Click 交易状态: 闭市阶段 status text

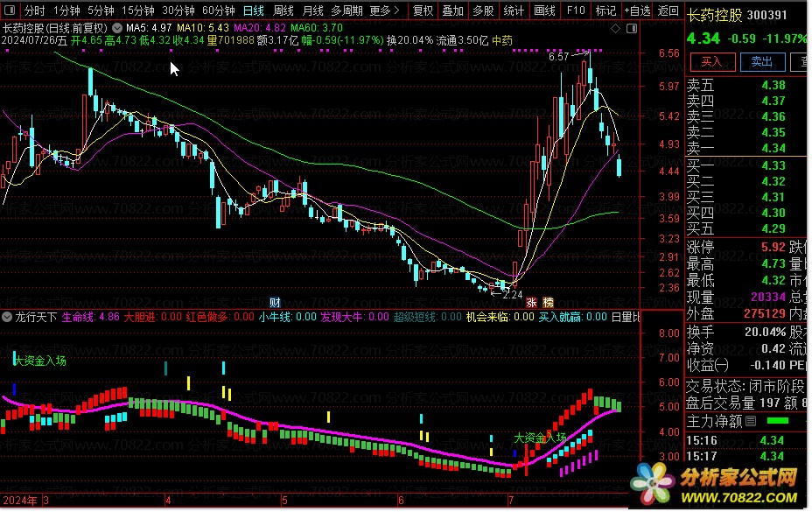click(745, 387)
